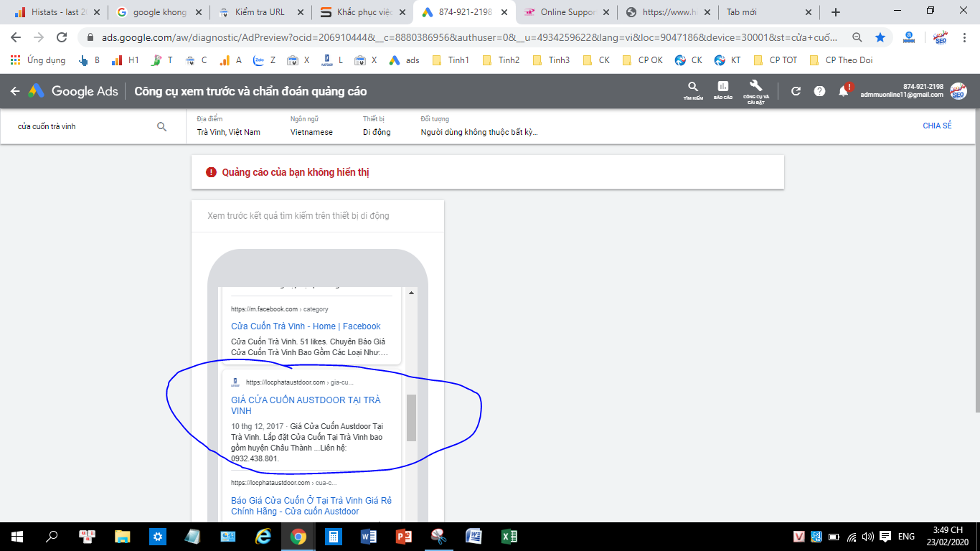Launch File Explorer from the taskbar
The height and width of the screenshot is (551, 980).
(123, 536)
